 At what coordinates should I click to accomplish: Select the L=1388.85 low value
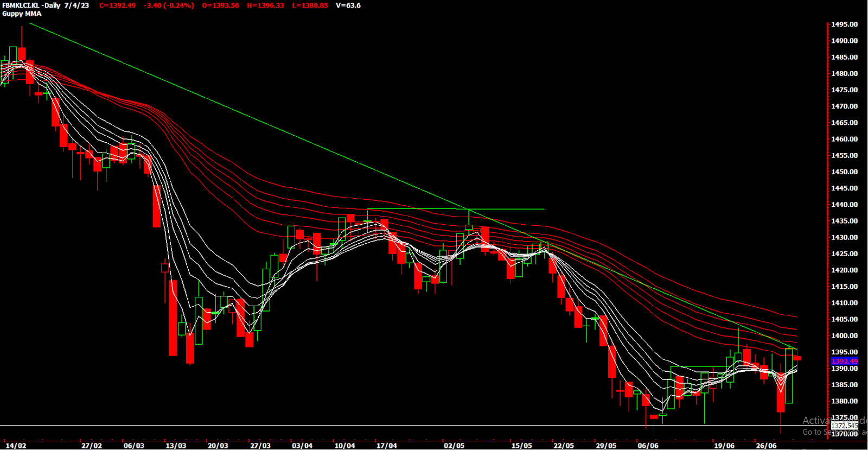pyautogui.click(x=310, y=5)
